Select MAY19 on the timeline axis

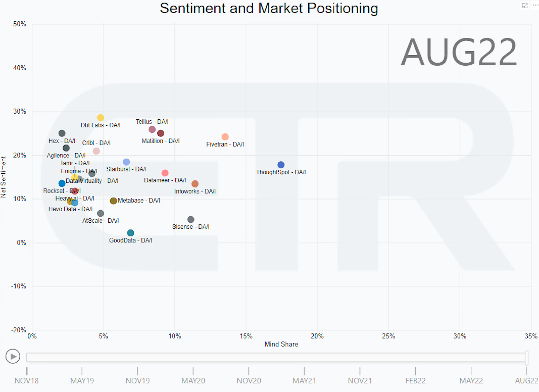[x=82, y=381]
